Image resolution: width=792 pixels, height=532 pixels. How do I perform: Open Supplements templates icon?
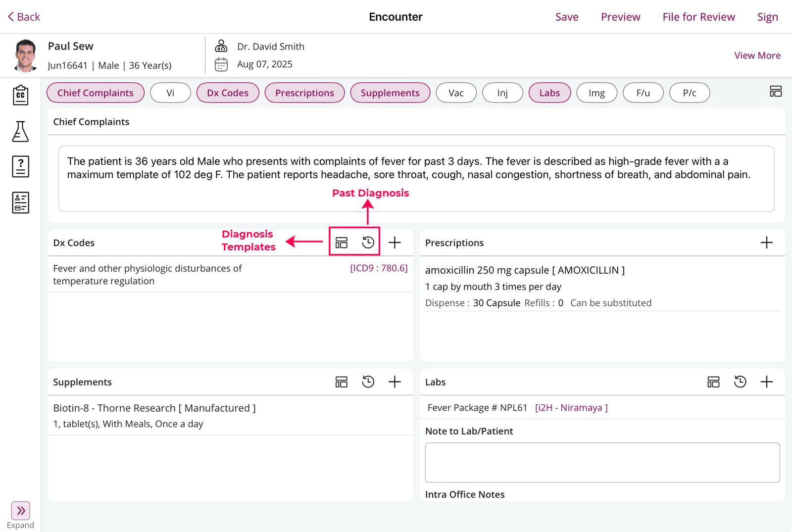click(x=342, y=382)
